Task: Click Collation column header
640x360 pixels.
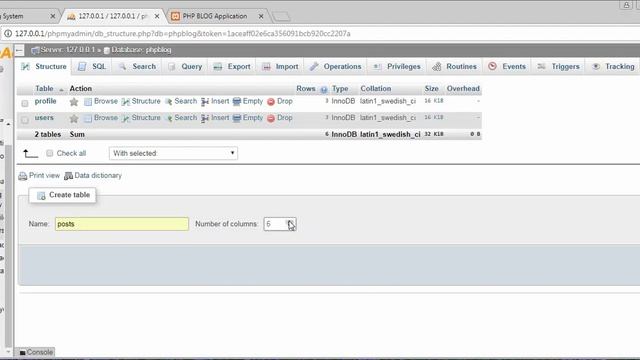Action: (376, 89)
